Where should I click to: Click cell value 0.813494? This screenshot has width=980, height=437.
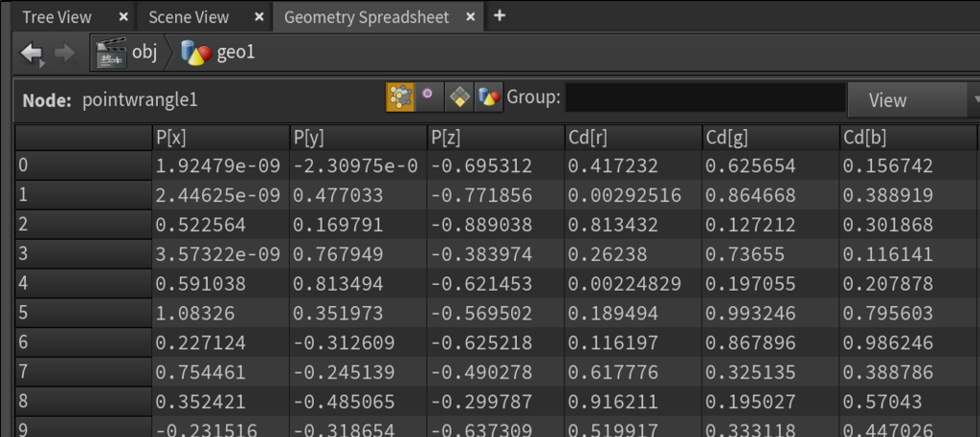coord(338,284)
